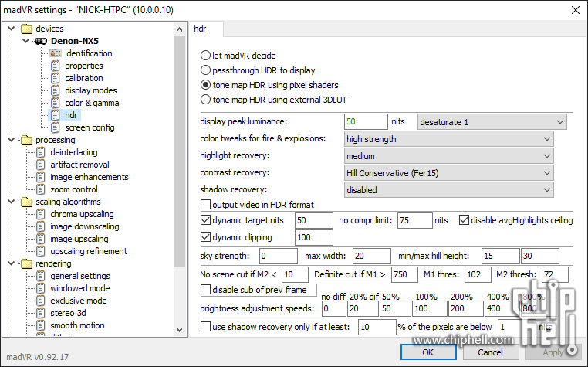
Task: Toggle the 'dynamic target nits' checkbox
Action: (205, 220)
